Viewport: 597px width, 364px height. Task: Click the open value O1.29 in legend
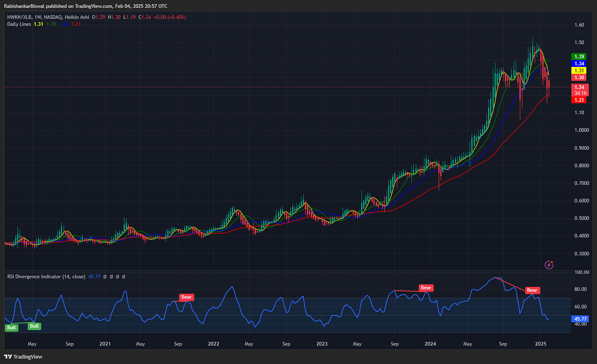click(x=99, y=17)
